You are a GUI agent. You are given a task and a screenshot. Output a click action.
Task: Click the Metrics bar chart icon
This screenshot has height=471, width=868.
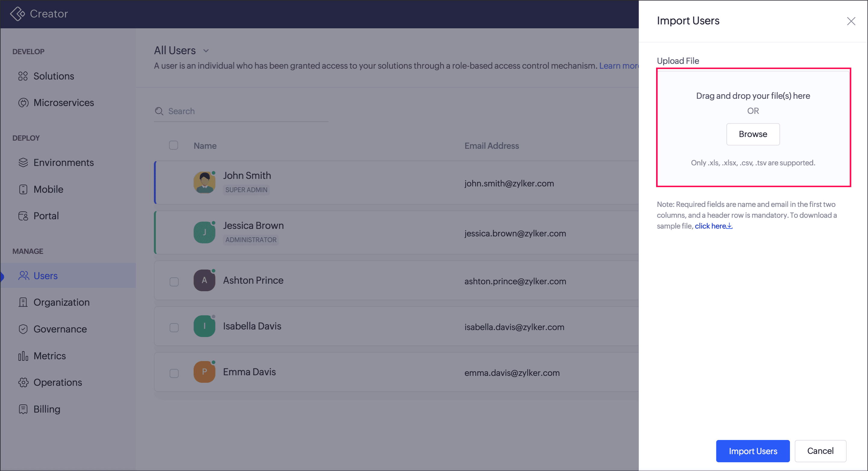tap(23, 356)
